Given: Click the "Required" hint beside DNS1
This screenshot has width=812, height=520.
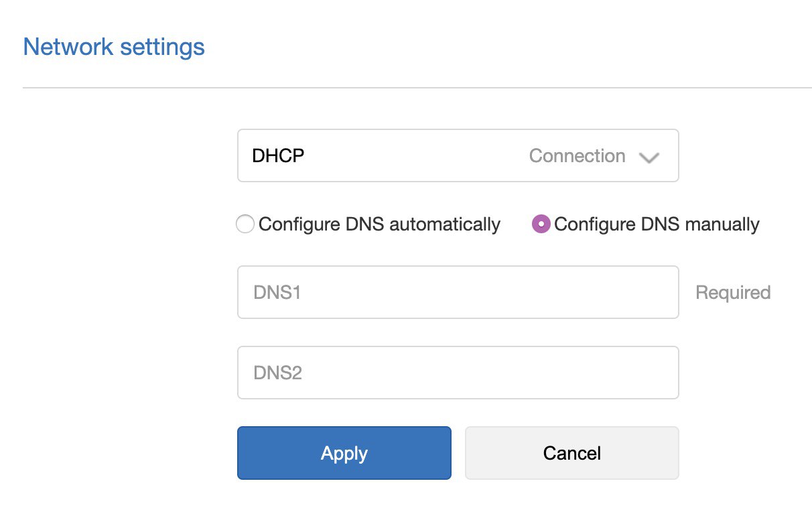Looking at the screenshot, I should tap(733, 293).
